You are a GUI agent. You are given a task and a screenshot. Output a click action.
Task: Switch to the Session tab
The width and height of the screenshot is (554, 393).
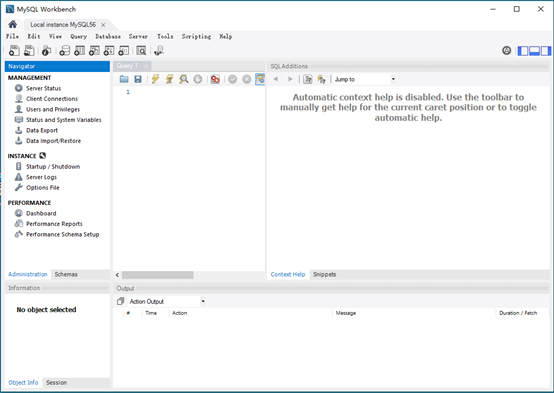click(x=56, y=382)
